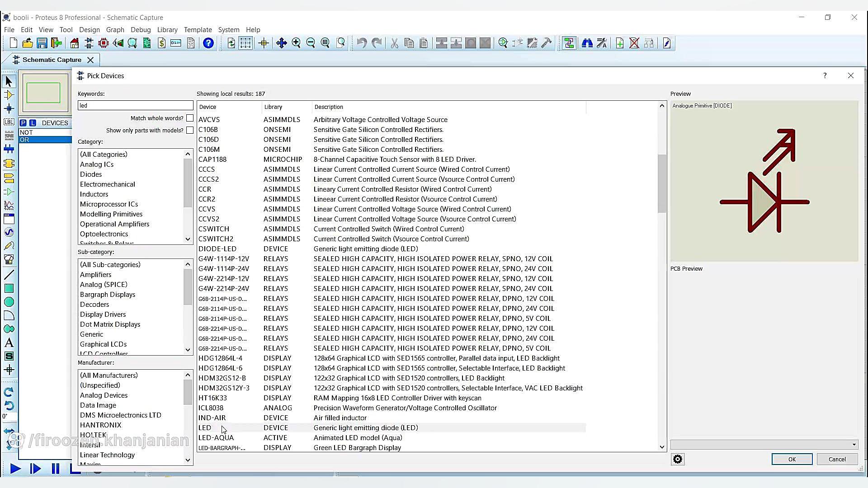Viewport: 868px width, 488px height.
Task: Click Sub-category list scroll down arrow
Action: [x=188, y=349]
